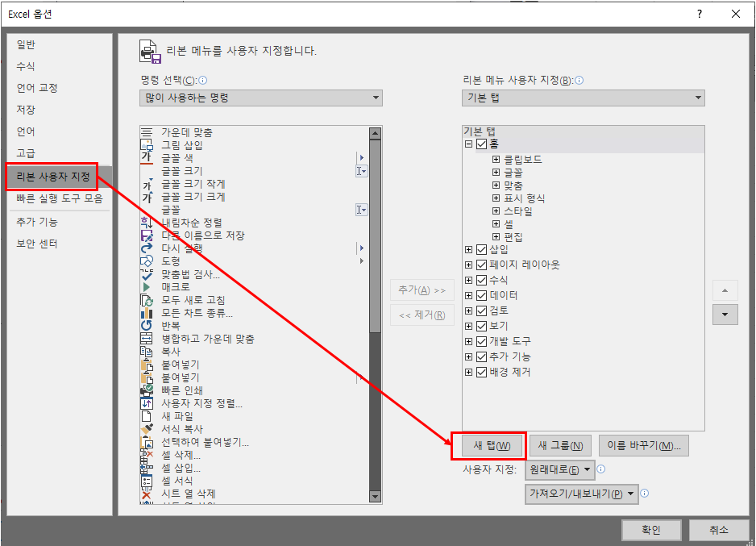Expand the 클립보드 group
This screenshot has width=756, height=546.
(x=496, y=159)
